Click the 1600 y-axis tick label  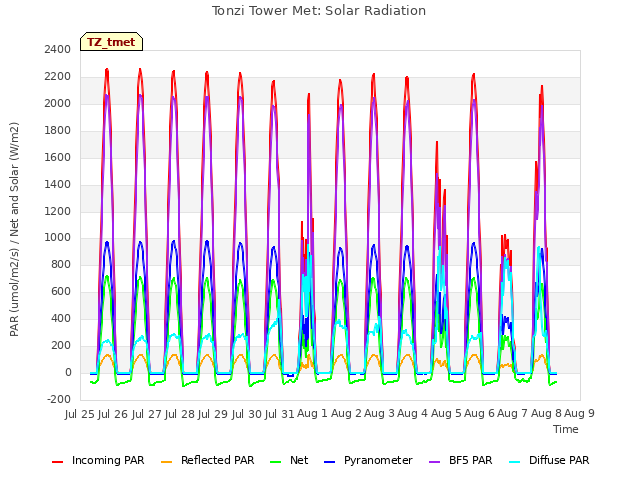tap(58, 158)
